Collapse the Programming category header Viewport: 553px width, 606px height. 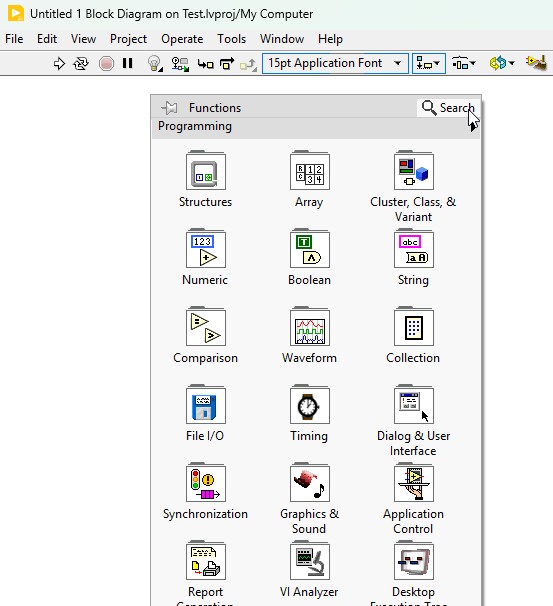click(316, 126)
